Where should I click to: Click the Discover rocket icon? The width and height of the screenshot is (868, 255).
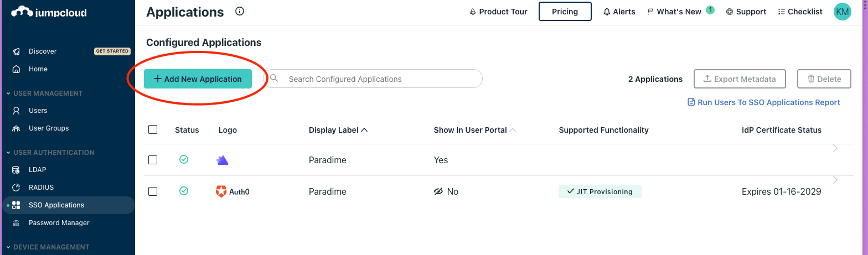pos(16,51)
